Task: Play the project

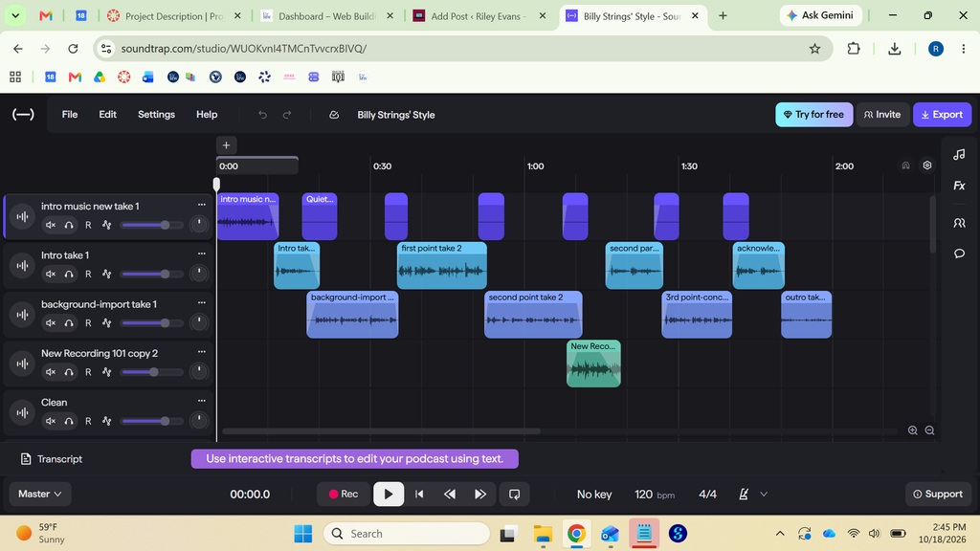Action: (x=389, y=495)
